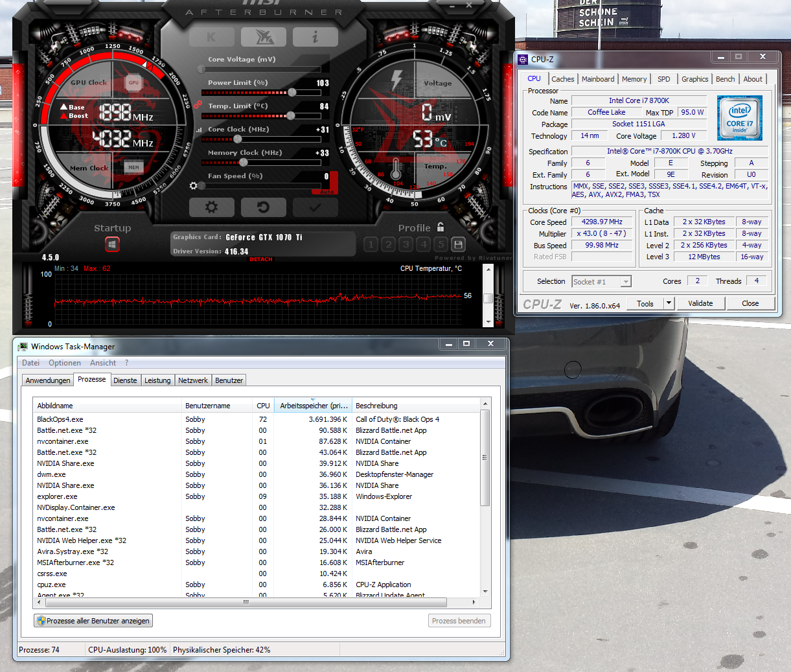The image size is (791, 672).
Task: Switch to the Anwendungen tab
Action: point(48,380)
